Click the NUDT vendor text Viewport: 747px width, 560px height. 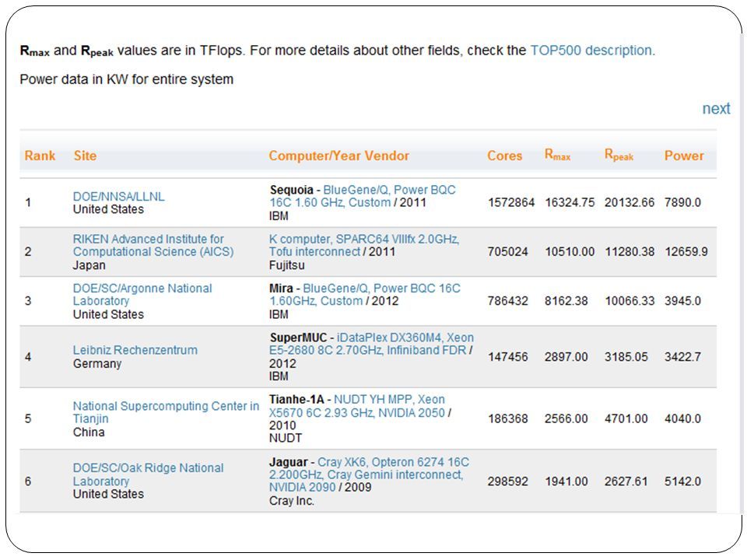pyautogui.click(x=286, y=438)
